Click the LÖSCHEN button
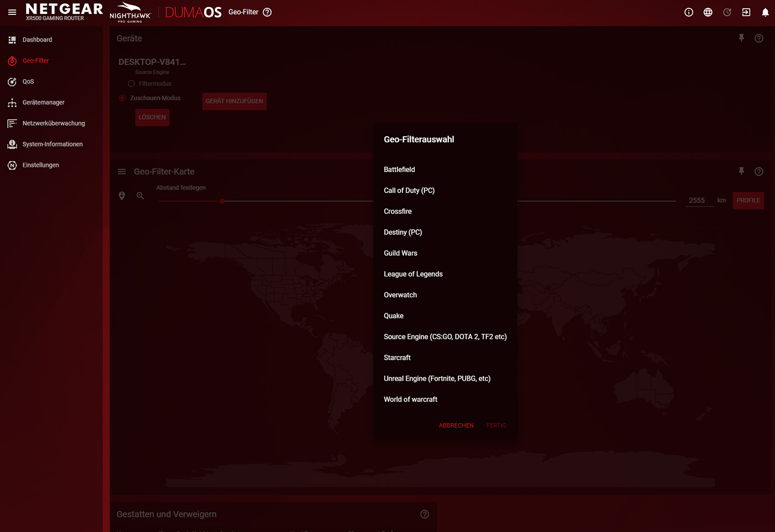 [152, 117]
